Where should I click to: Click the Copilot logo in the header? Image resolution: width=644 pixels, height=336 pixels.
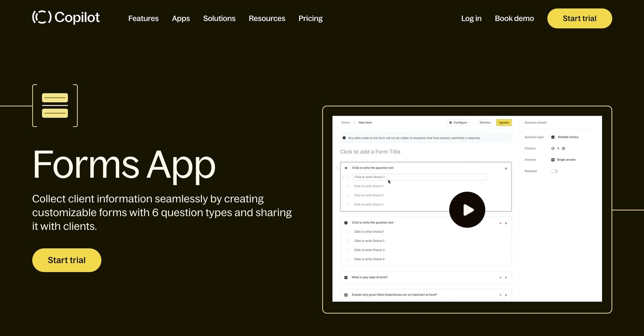click(x=66, y=18)
